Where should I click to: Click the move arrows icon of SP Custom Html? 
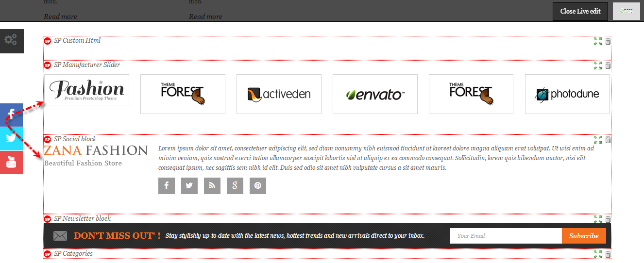[598, 42]
